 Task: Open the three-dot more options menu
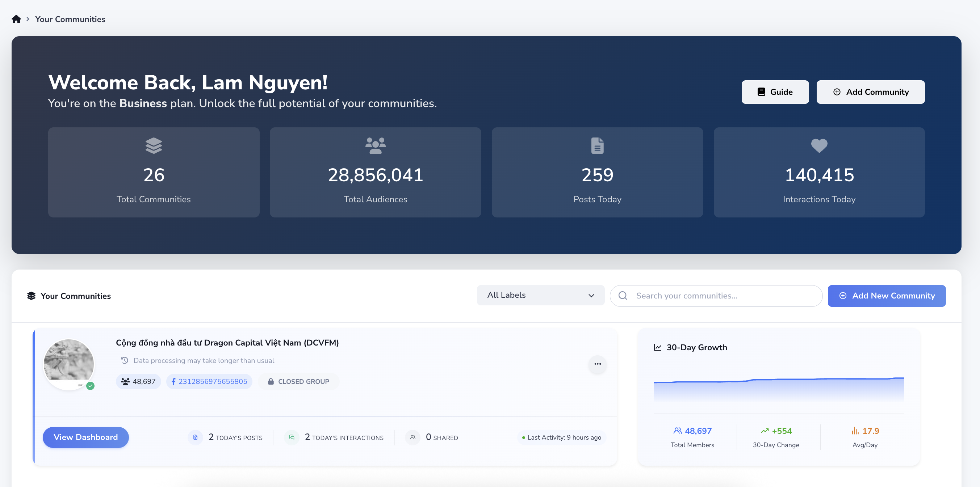[x=597, y=364]
